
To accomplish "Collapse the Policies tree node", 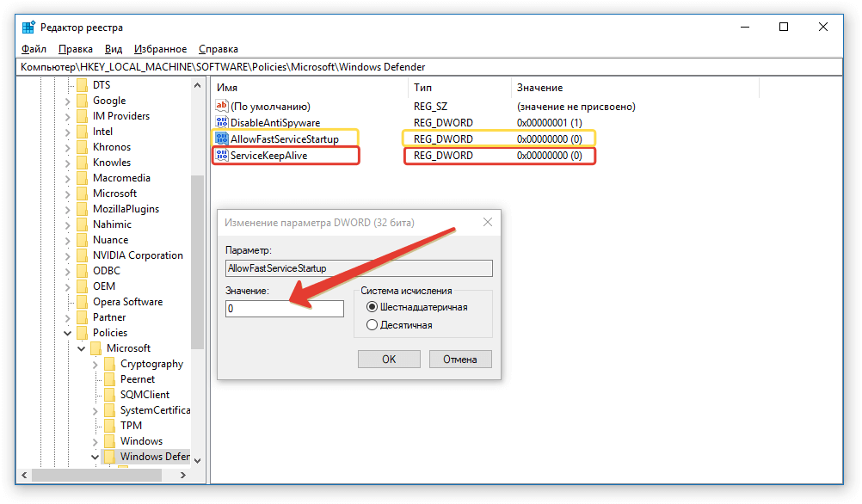I will [x=67, y=333].
